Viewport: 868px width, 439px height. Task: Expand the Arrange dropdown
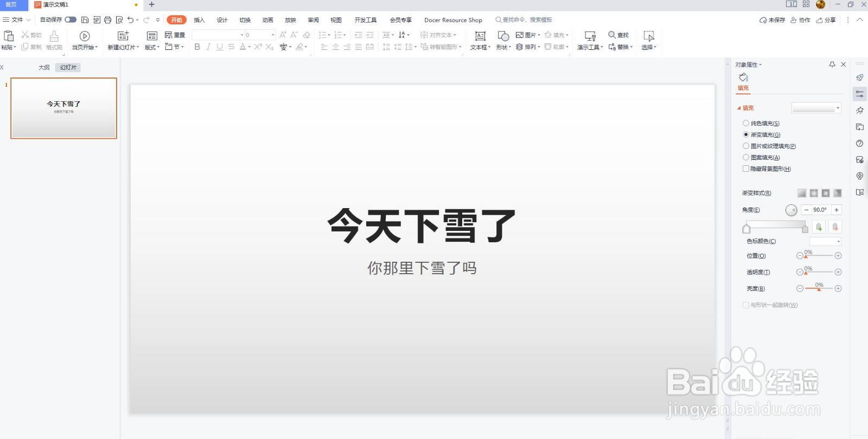(x=528, y=47)
